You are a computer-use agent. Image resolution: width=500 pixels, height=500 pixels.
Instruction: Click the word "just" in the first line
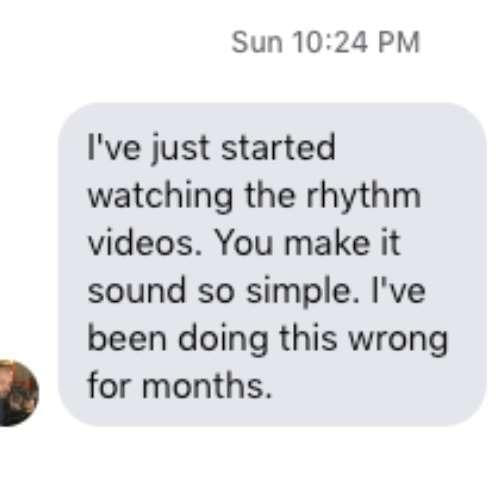coord(181,150)
